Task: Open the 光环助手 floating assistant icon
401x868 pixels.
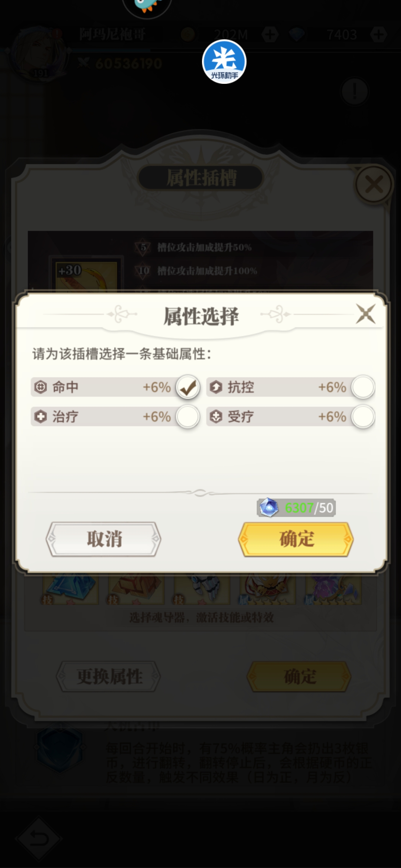Action: (224, 62)
